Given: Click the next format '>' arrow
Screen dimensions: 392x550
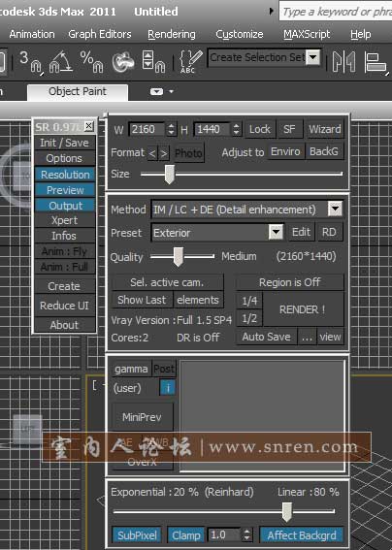Looking at the screenshot, I should (x=164, y=153).
